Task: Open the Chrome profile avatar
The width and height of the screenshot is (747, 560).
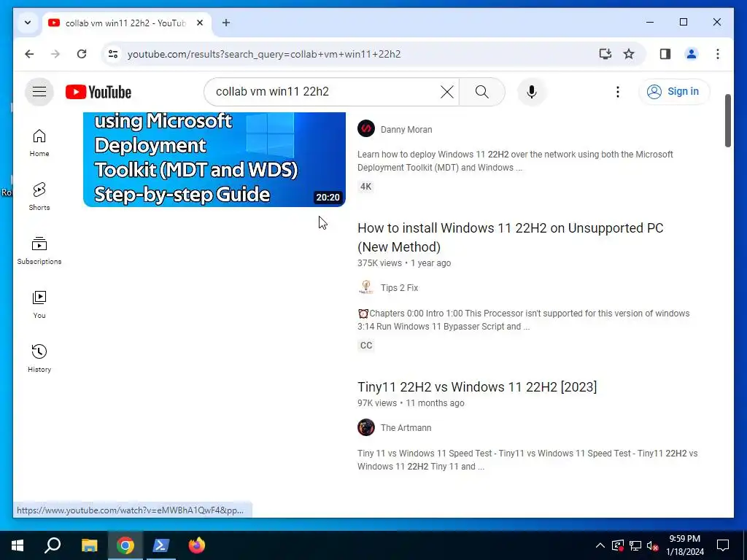Action: click(692, 54)
